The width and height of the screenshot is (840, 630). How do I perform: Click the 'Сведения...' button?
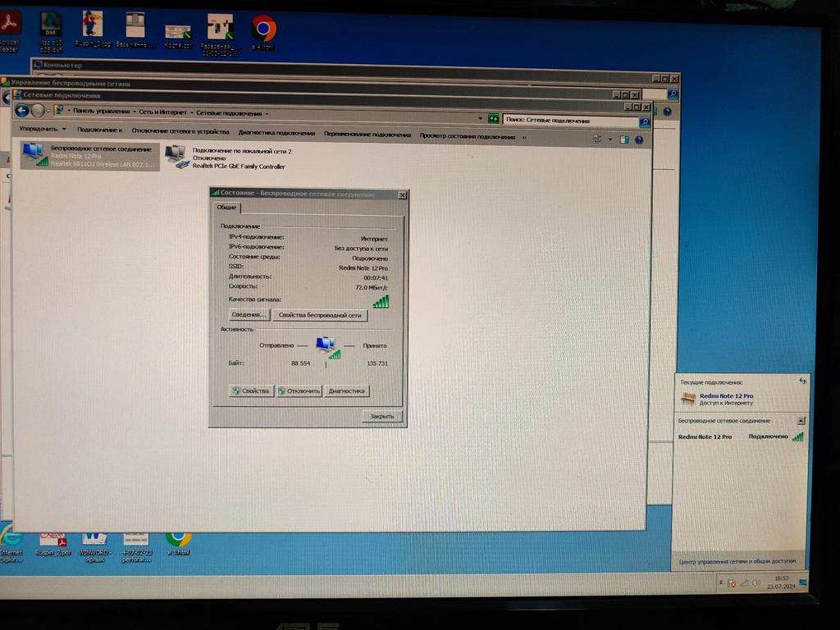click(x=249, y=315)
